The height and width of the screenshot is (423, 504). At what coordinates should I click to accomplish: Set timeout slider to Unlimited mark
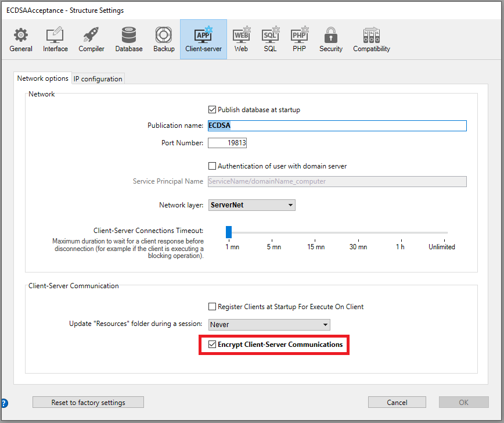[x=445, y=232]
